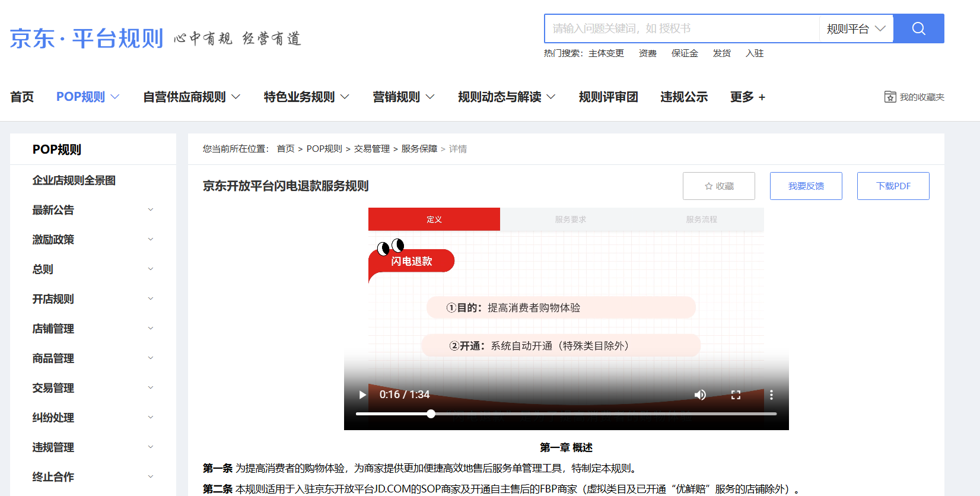The image size is (980, 496).
Task: Click the POP规则 sidebar heading
Action: 57,150
